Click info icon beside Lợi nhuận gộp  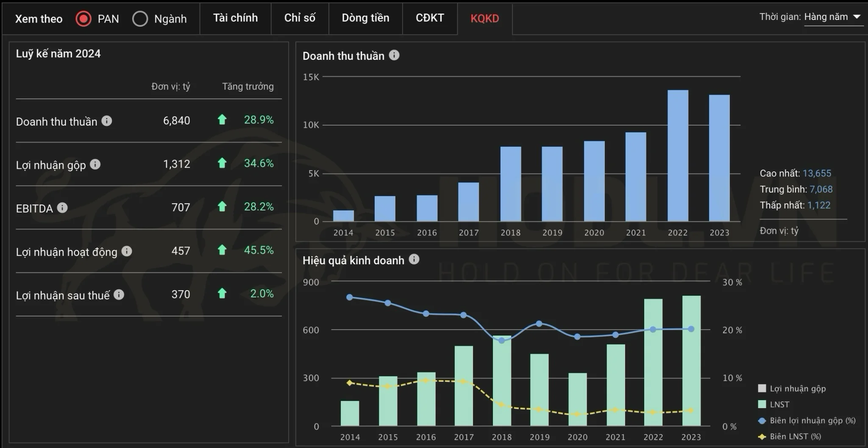(95, 164)
